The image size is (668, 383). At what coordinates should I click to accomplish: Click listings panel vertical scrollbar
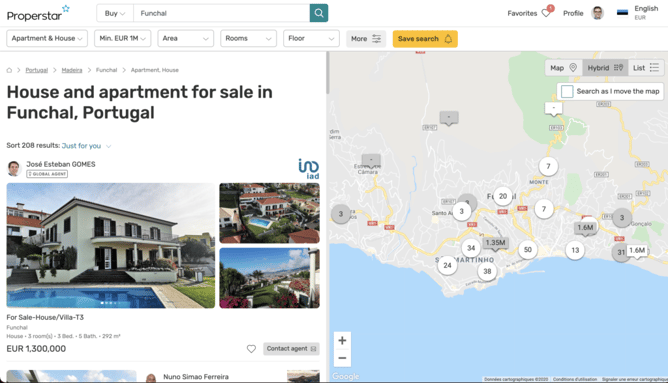point(327,73)
